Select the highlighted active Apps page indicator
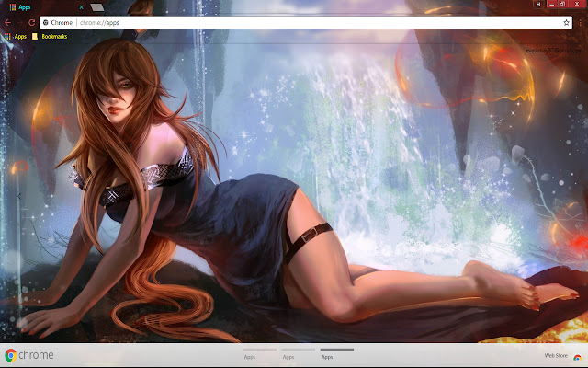This screenshot has height=368, width=588. pos(337,353)
